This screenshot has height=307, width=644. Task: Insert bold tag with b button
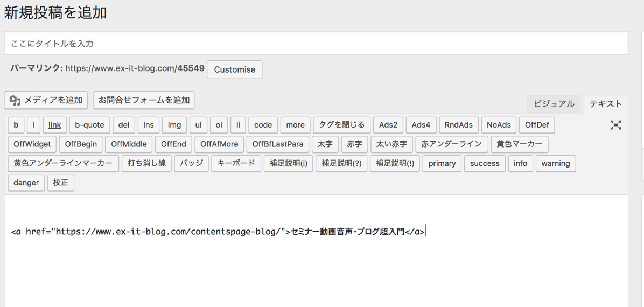[x=16, y=125]
